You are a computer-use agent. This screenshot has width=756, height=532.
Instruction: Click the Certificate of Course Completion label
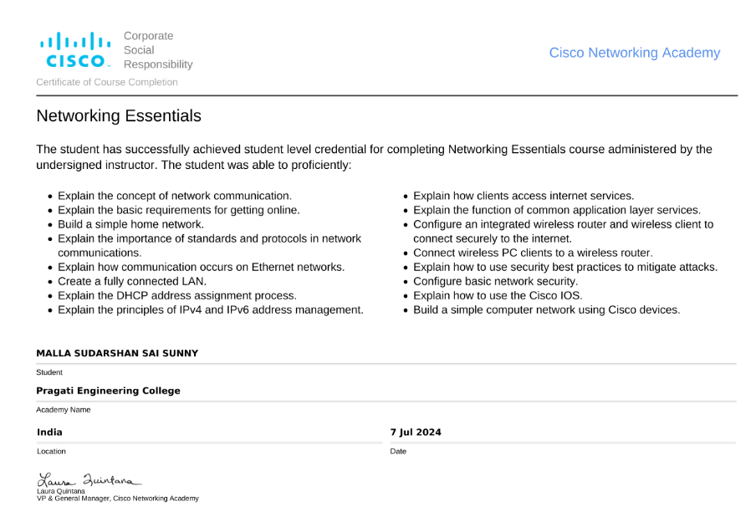tap(107, 82)
